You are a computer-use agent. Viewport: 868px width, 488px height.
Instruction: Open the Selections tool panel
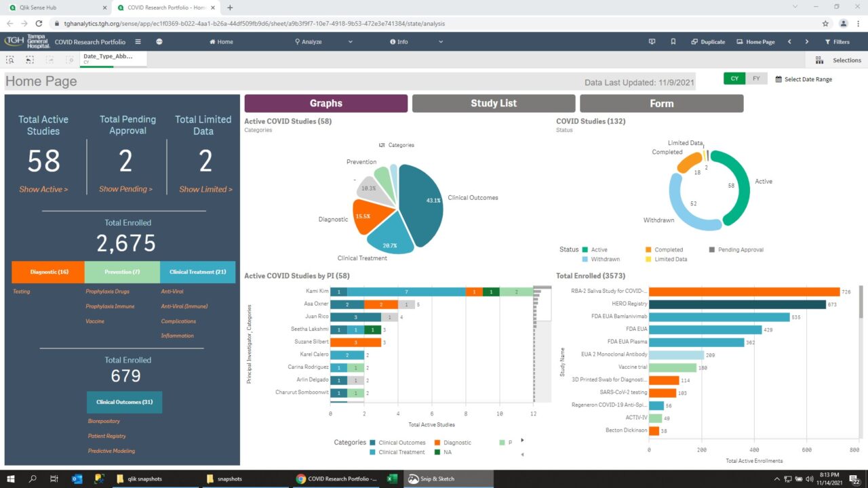pos(838,60)
